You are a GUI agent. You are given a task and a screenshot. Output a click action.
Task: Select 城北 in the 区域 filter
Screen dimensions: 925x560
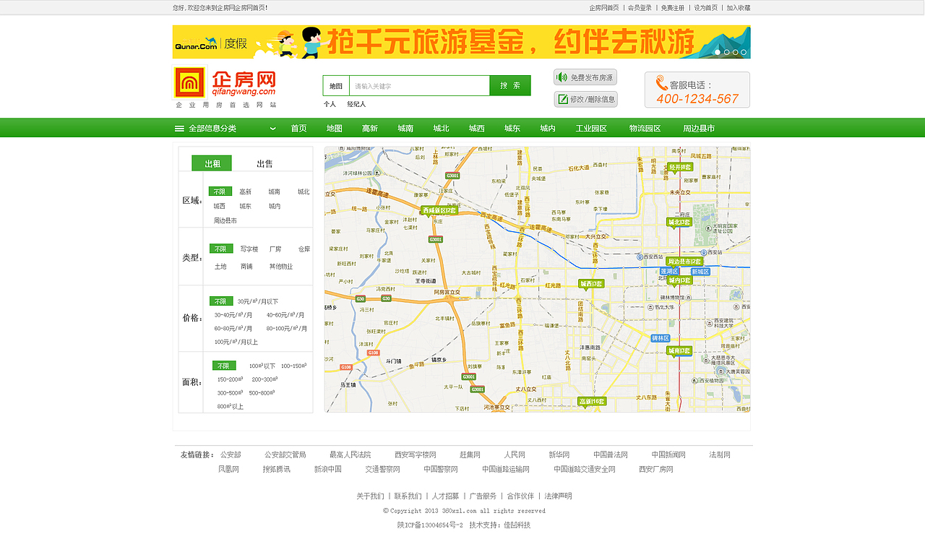click(304, 191)
